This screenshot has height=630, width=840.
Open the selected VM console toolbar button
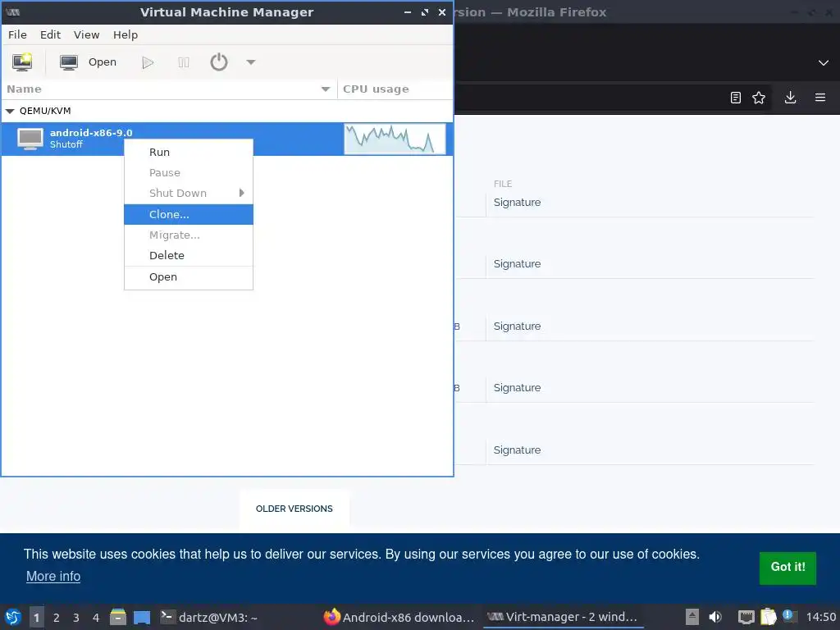(88, 62)
